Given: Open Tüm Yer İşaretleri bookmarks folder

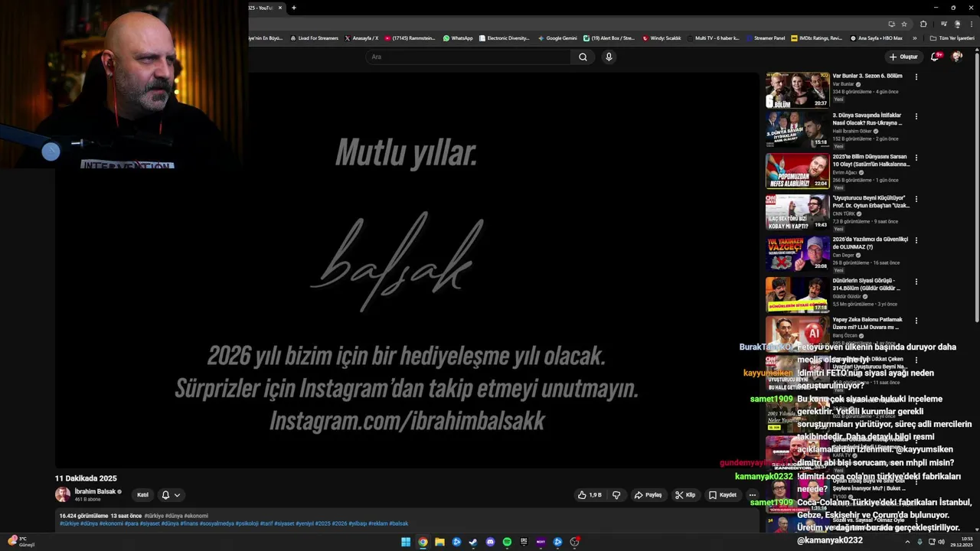Looking at the screenshot, I should [952, 37].
